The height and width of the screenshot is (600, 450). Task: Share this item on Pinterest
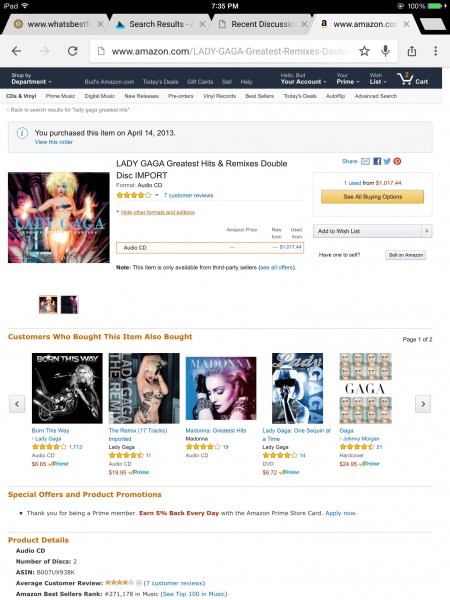(397, 161)
